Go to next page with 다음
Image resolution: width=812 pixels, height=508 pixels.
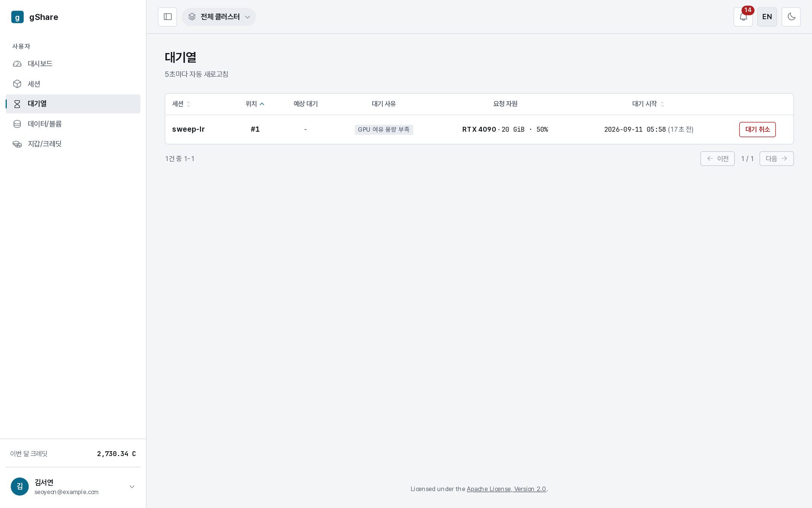776,158
